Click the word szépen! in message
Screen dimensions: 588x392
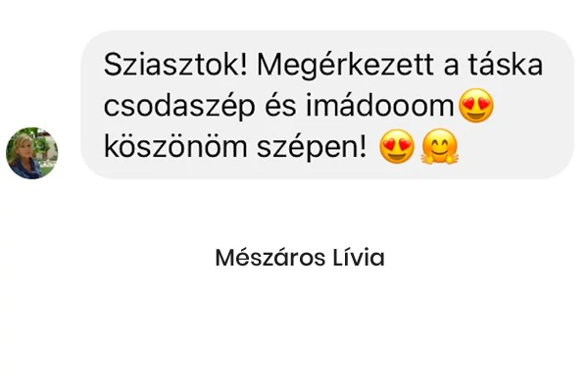point(312,148)
